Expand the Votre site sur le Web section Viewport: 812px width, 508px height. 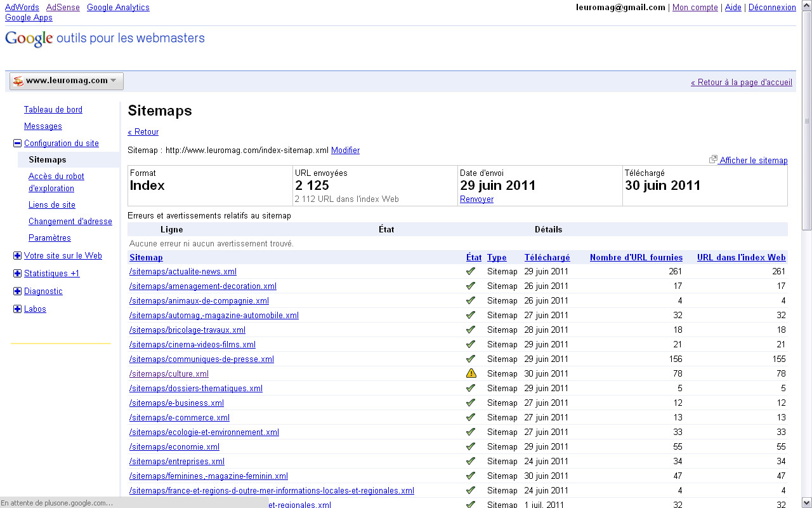pyautogui.click(x=17, y=256)
